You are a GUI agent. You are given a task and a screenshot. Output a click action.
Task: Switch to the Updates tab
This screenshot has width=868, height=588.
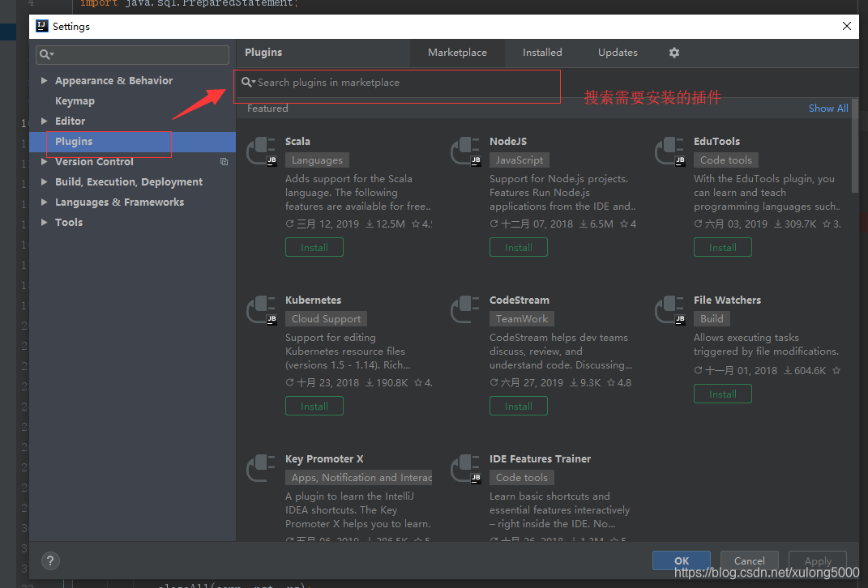(618, 53)
